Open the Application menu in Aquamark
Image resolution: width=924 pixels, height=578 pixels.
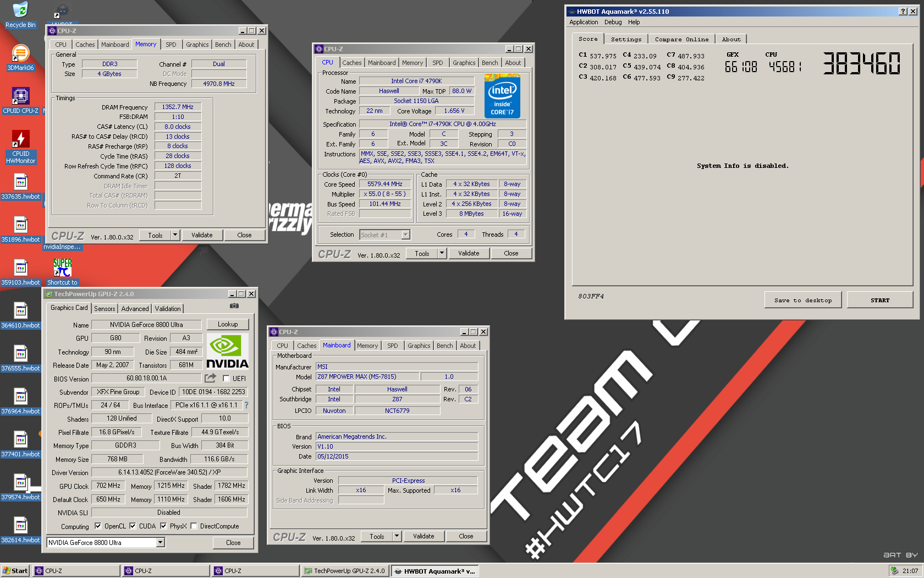584,22
